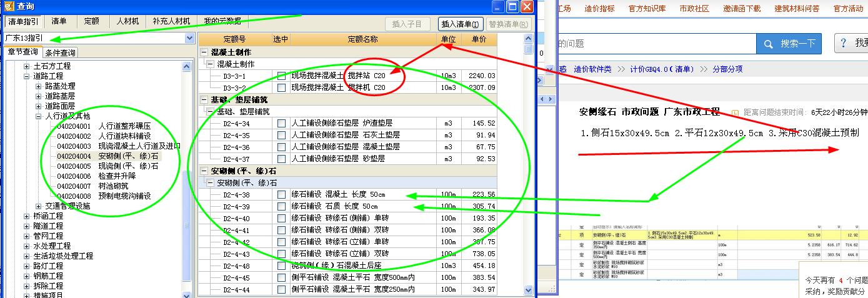This screenshot has width=868, height=298.
Task: Click the 插入子目 button
Action: point(407,24)
